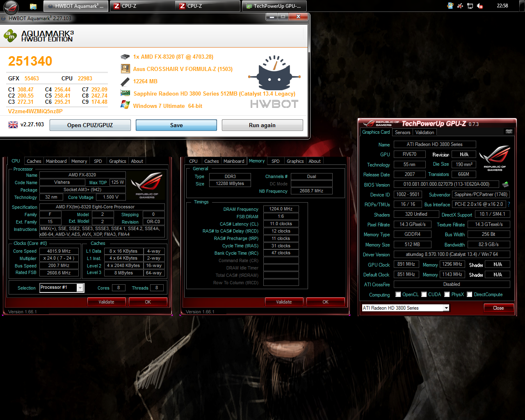Screen dimensions: 525x420
Task: Click OK in right CPU-Z memory window
Action: click(325, 302)
